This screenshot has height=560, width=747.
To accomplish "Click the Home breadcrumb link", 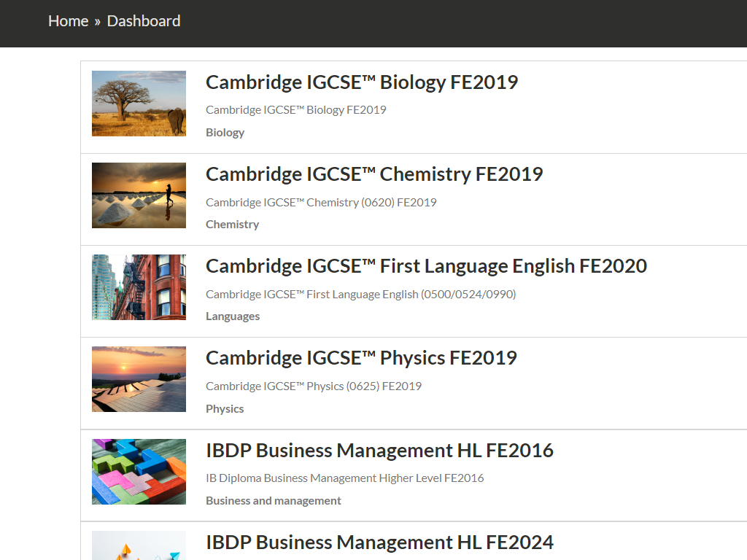I will [68, 21].
